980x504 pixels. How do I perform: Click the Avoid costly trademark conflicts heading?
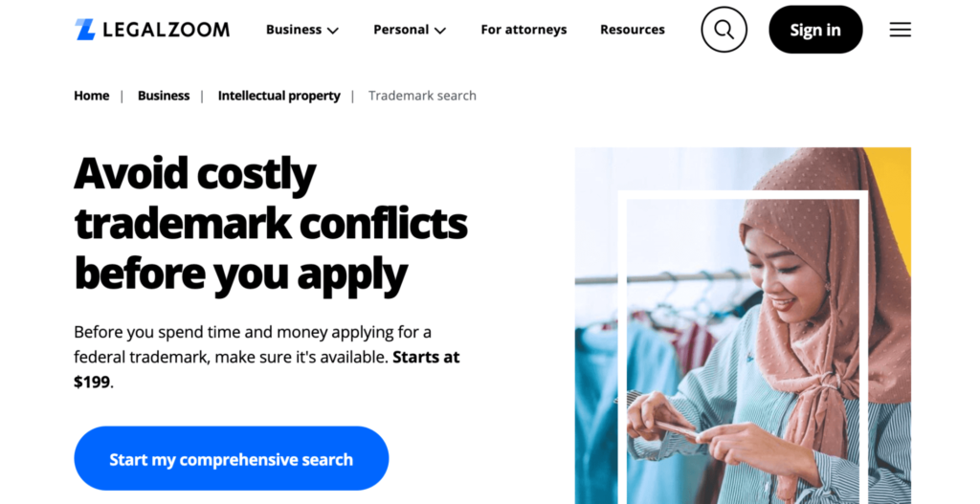271,224
